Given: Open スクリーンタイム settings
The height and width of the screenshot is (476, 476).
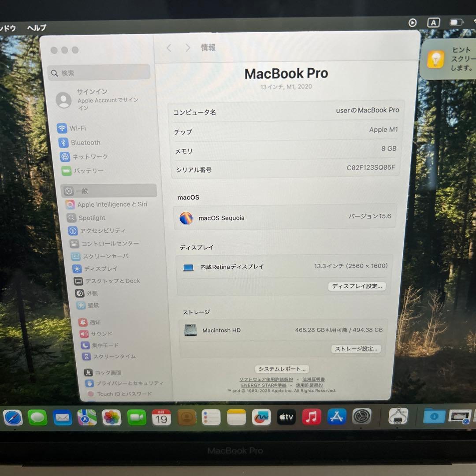Looking at the screenshot, I should click(109, 356).
